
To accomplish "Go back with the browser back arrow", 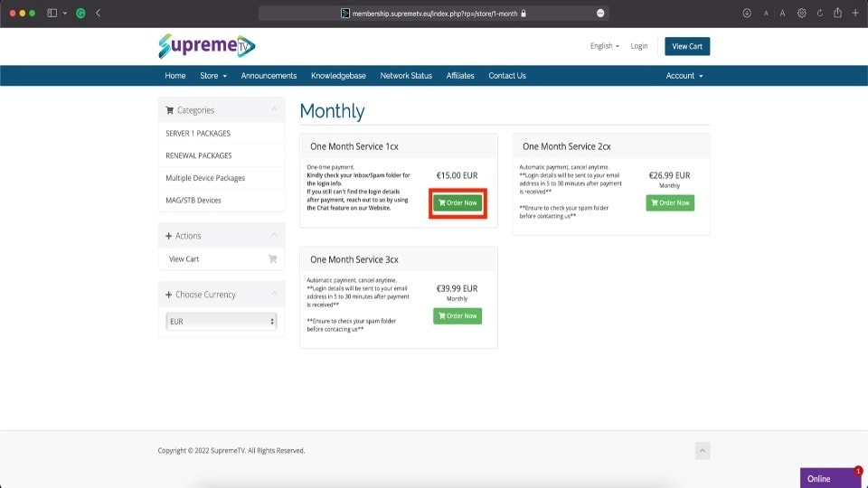I will (x=98, y=13).
